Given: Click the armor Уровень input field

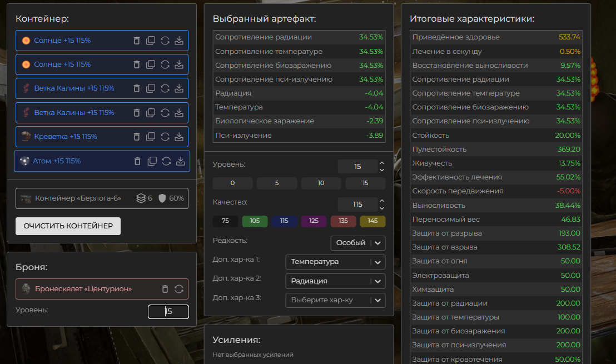Looking at the screenshot, I should click(x=168, y=312).
